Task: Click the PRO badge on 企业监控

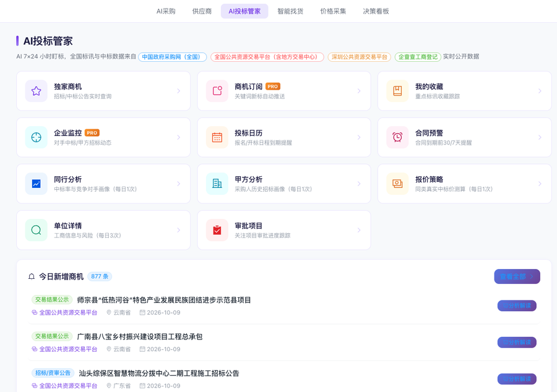Action: (92, 133)
